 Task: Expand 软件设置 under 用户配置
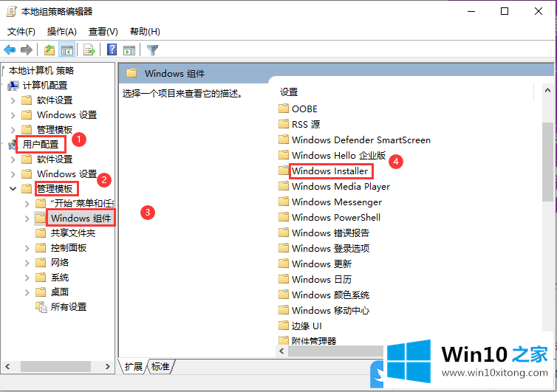[x=13, y=159]
